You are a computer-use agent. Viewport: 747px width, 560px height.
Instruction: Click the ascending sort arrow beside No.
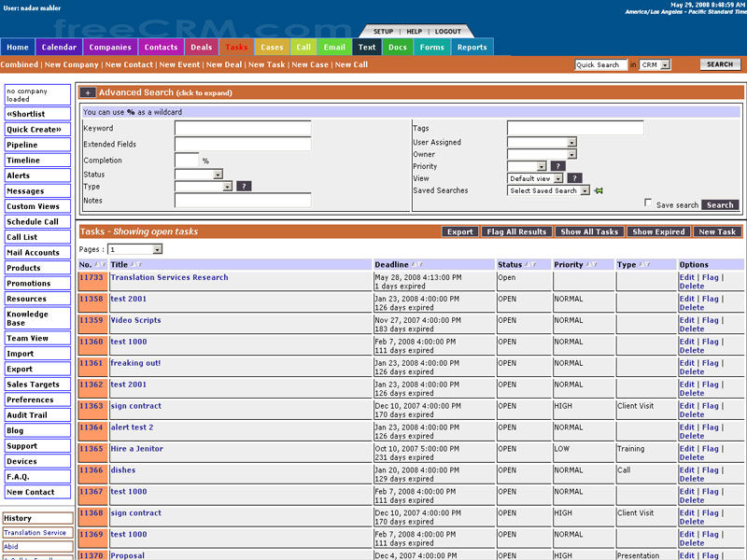pyautogui.click(x=97, y=264)
